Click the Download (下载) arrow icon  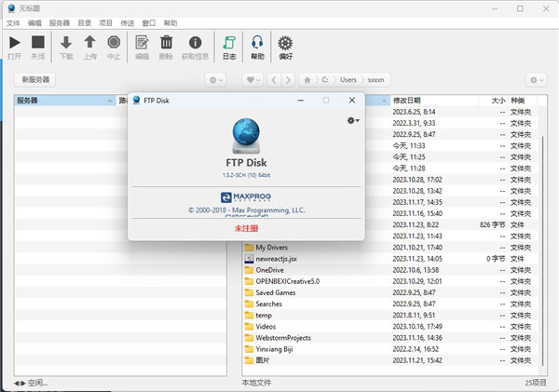(65, 43)
